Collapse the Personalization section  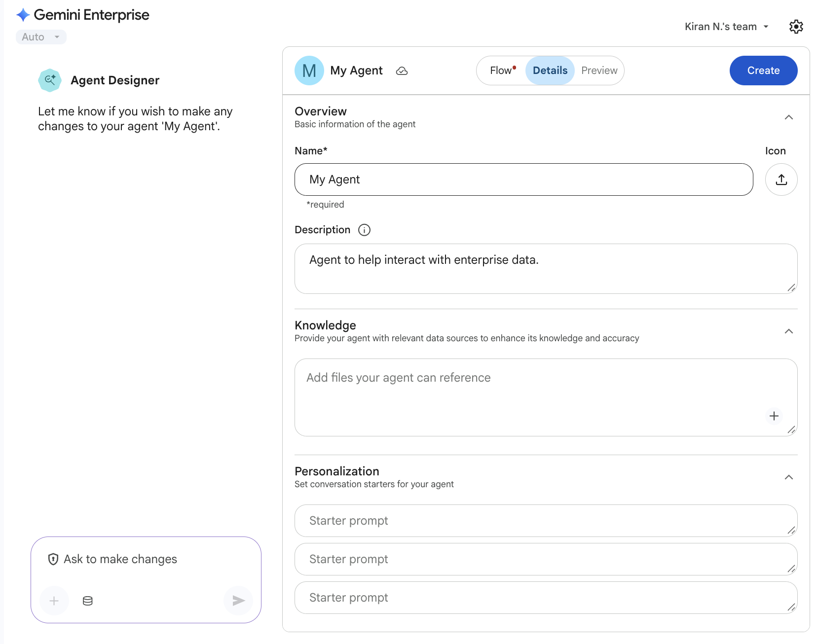(x=788, y=477)
